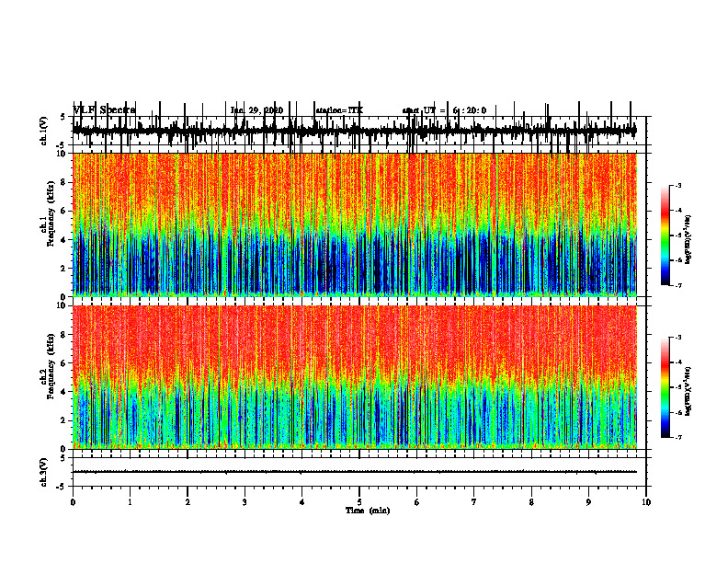Click the date label "Jan. 29, 2020"
728x563 pixels.
pyautogui.click(x=256, y=110)
